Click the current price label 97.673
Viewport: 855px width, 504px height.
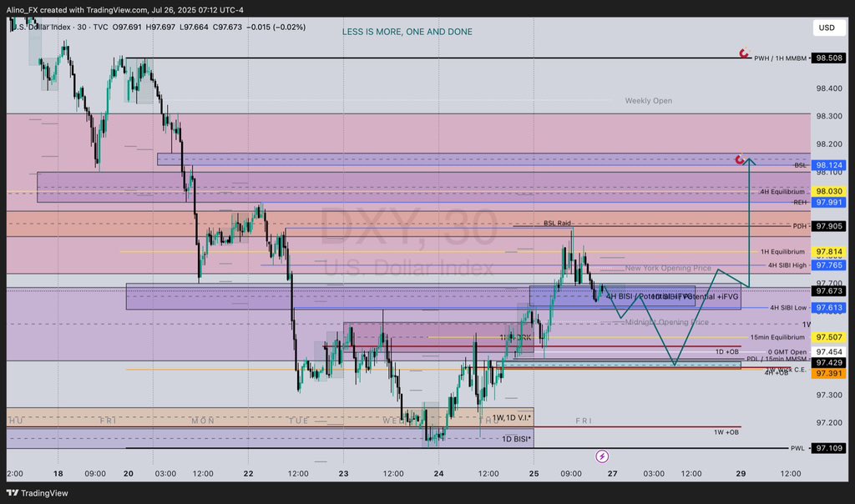(829, 291)
